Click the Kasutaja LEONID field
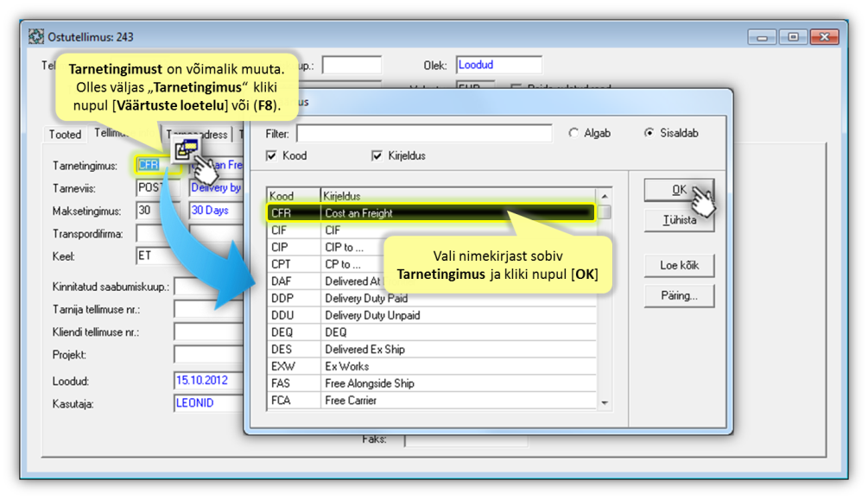The width and height of the screenshot is (868, 499). 209,403
